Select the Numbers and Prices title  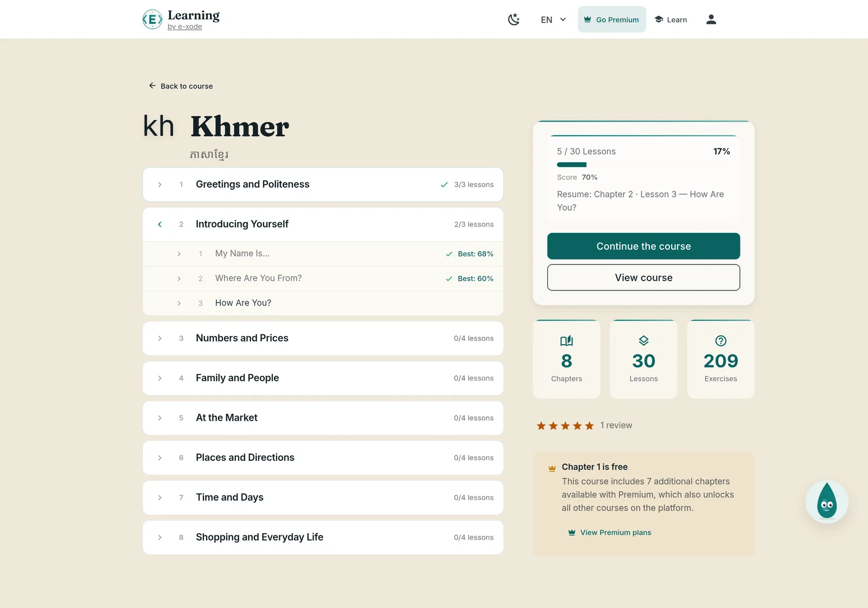click(x=242, y=338)
